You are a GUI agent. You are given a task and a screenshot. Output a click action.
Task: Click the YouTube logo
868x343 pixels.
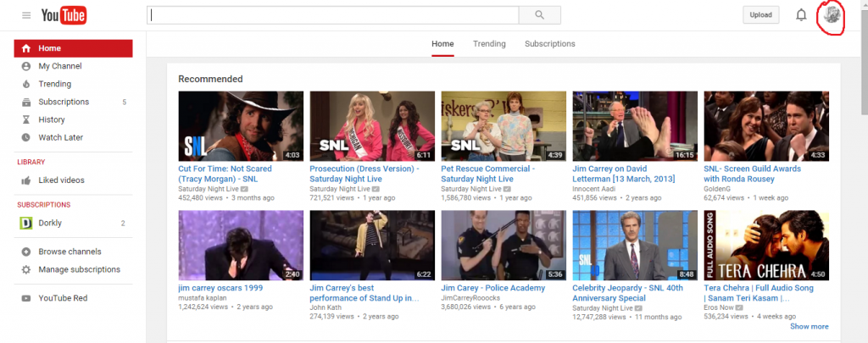coord(64,15)
